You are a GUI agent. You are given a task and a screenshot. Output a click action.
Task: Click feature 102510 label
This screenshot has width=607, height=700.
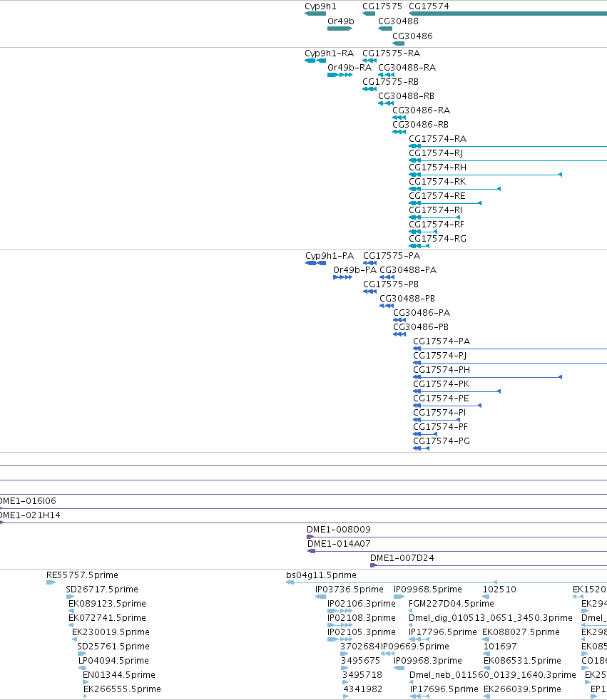pos(499,590)
